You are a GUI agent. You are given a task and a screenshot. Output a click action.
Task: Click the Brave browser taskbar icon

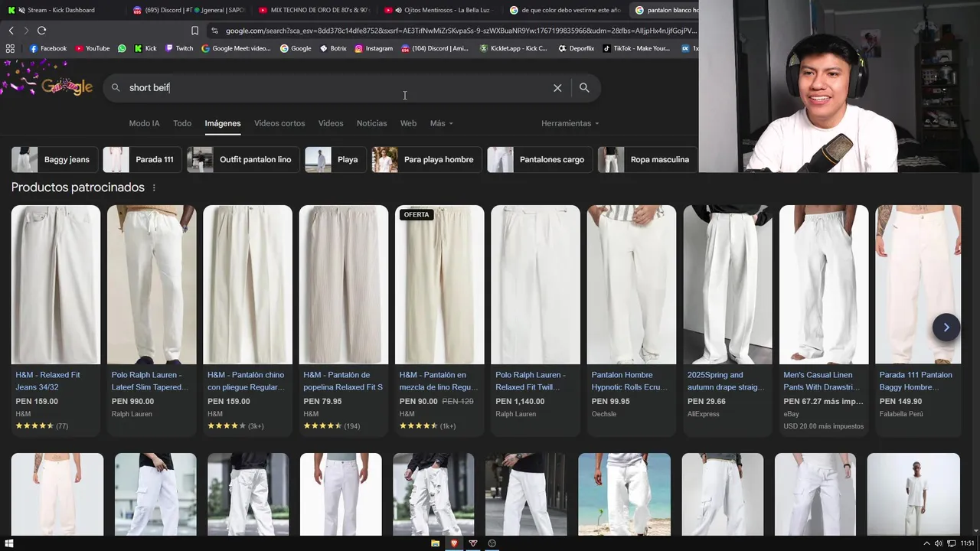coord(454,543)
